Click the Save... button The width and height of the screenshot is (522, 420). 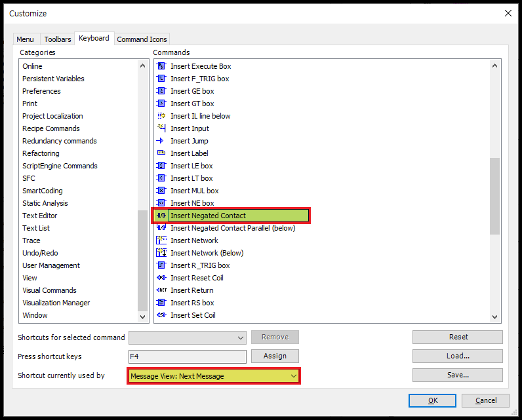click(x=458, y=375)
